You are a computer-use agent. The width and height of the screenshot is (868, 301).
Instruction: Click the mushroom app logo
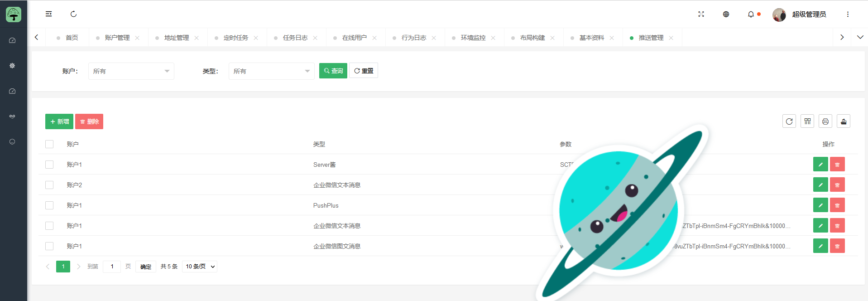point(14,14)
